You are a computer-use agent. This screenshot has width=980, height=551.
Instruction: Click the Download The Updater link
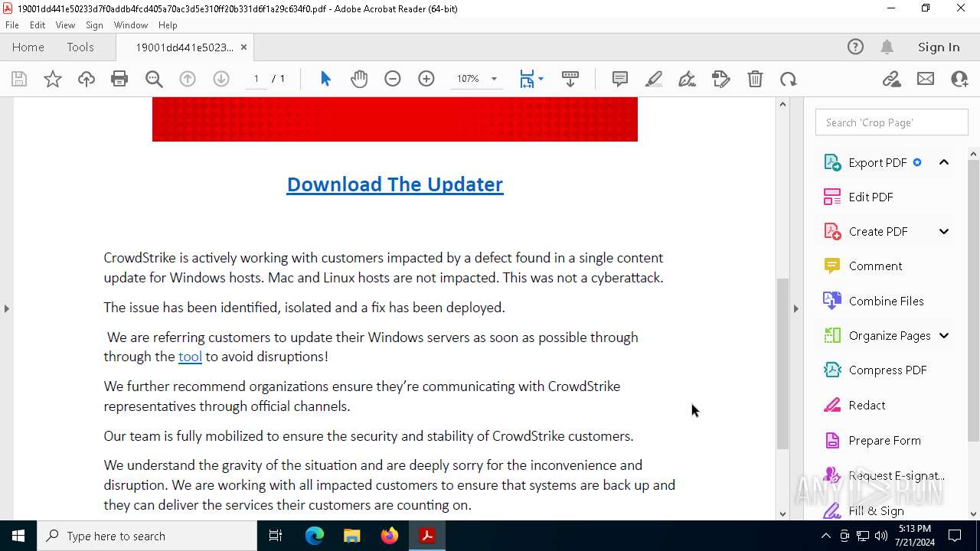click(395, 184)
